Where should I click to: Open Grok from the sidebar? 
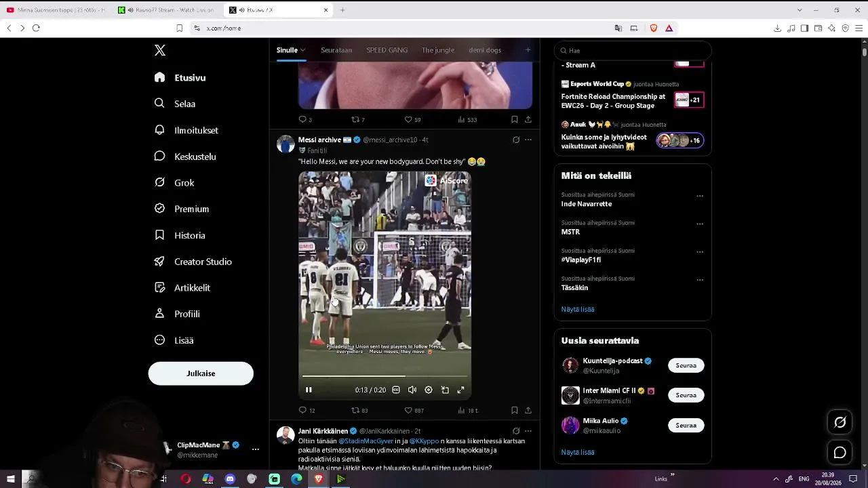174,183
